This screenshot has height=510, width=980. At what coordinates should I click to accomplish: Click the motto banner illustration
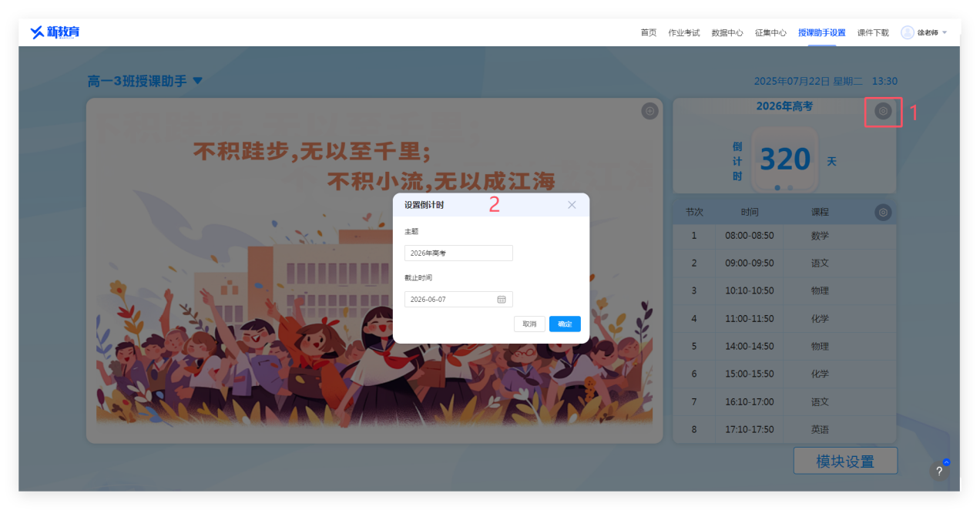[374, 270]
